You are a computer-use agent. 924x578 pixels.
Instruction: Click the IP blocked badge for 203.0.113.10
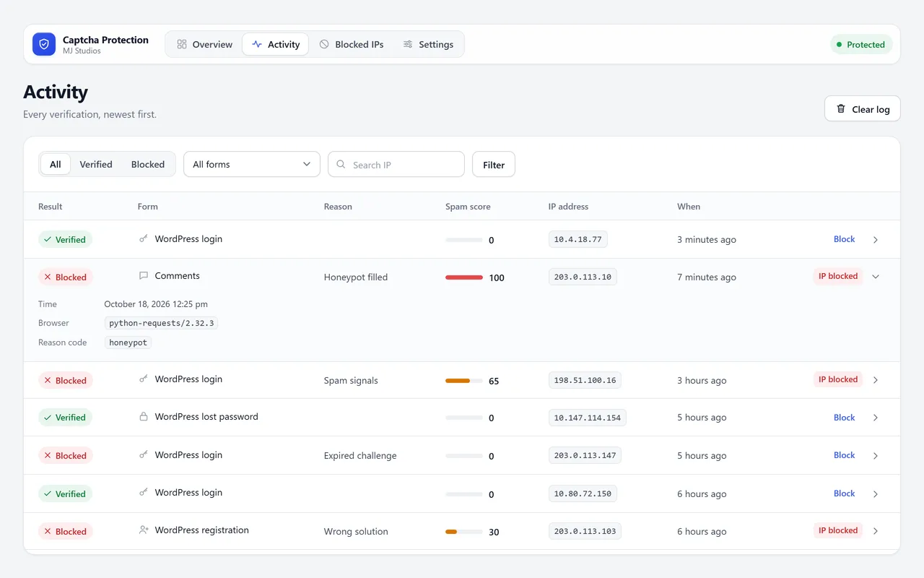coord(838,276)
